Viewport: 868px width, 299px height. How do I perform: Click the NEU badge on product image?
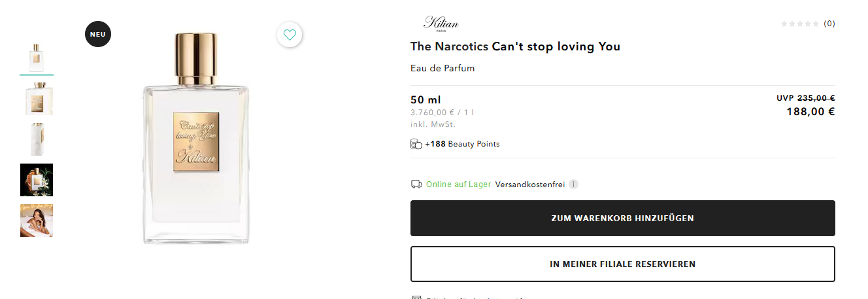point(98,35)
